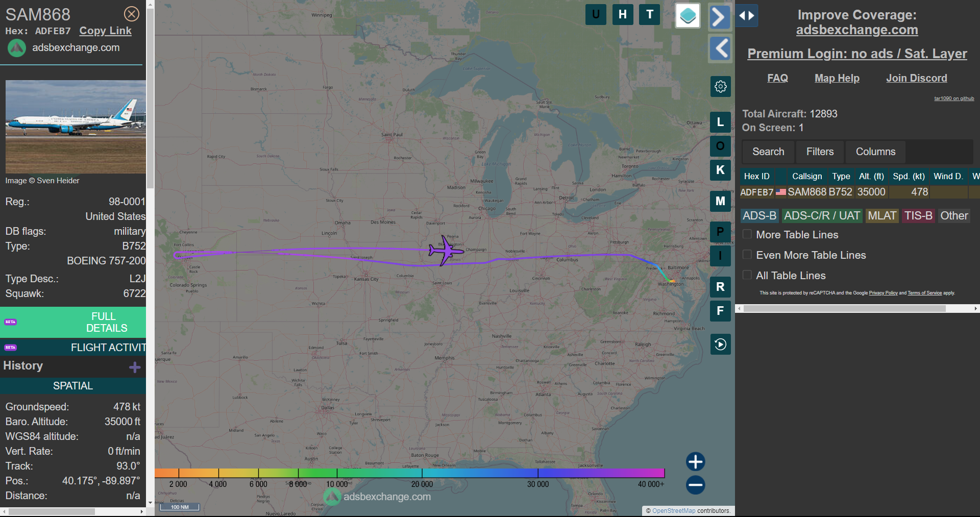Open the adsbexchange.com coverage link
This screenshot has height=517, width=980.
click(857, 30)
